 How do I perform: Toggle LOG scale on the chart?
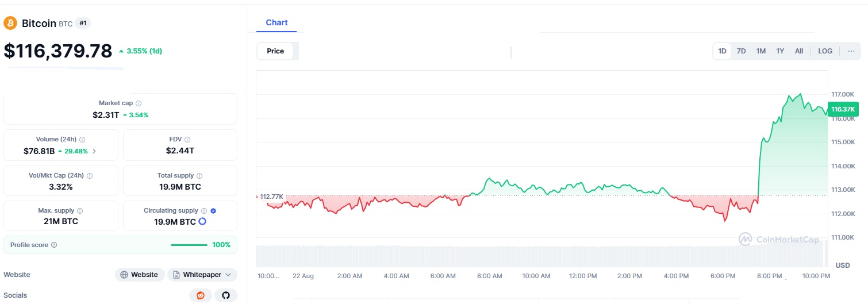click(x=825, y=51)
